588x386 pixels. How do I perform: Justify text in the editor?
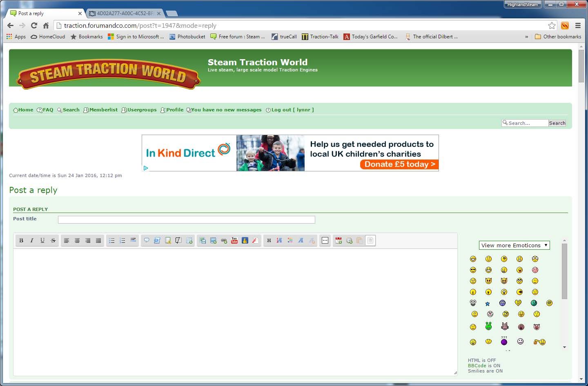coord(98,240)
